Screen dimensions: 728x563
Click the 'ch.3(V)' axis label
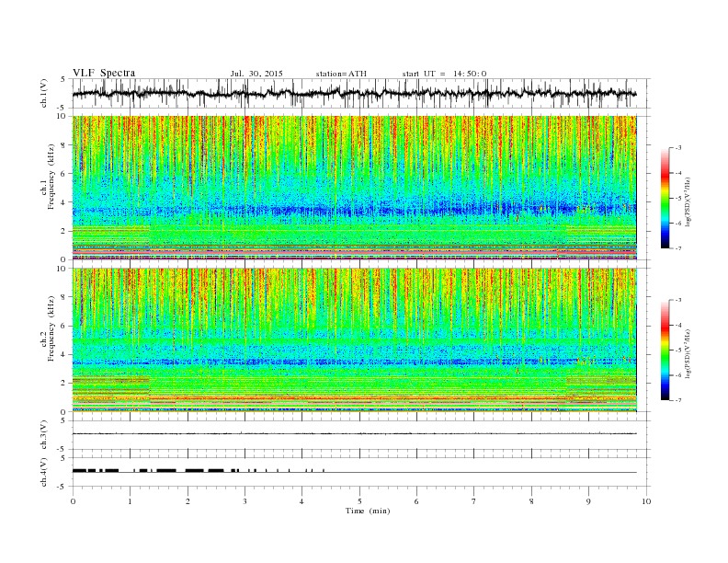point(44,435)
